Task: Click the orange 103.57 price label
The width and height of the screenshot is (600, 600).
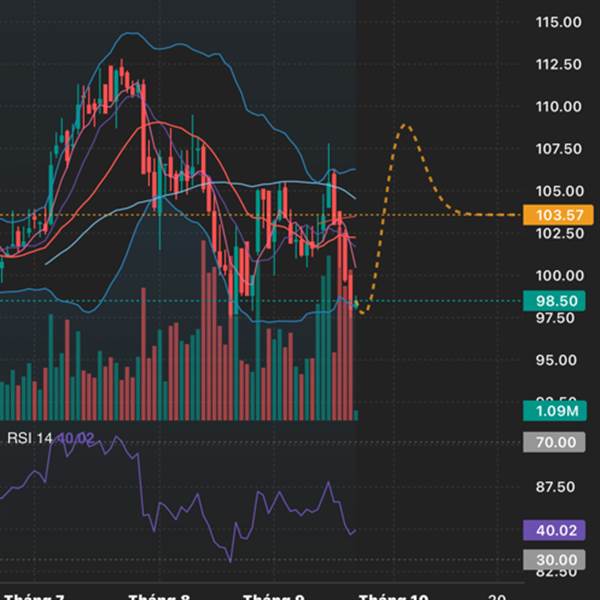Action: click(558, 215)
